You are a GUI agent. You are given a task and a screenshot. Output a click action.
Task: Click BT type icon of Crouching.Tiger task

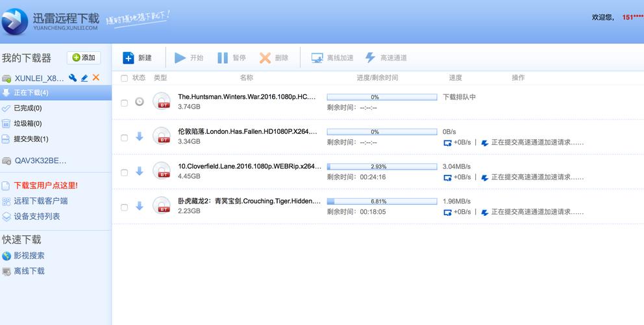(162, 205)
